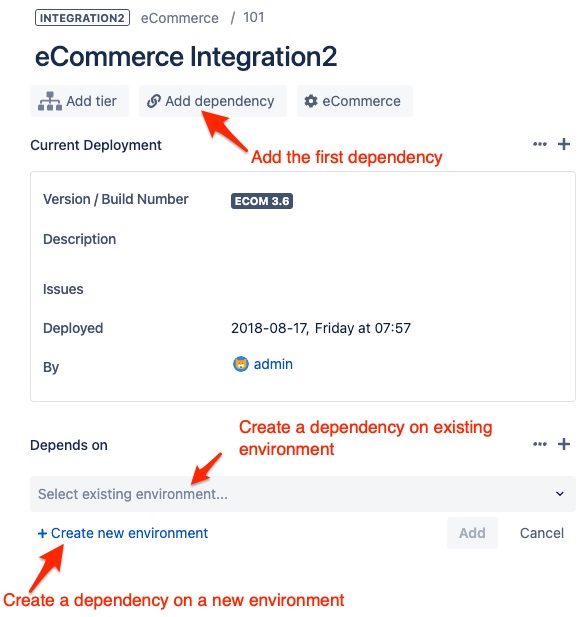
Task: Click the plus icon next to Depends on
Action: click(x=564, y=444)
